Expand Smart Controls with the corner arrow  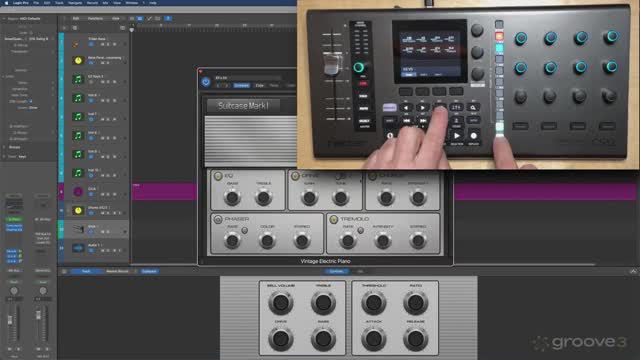pos(633,271)
